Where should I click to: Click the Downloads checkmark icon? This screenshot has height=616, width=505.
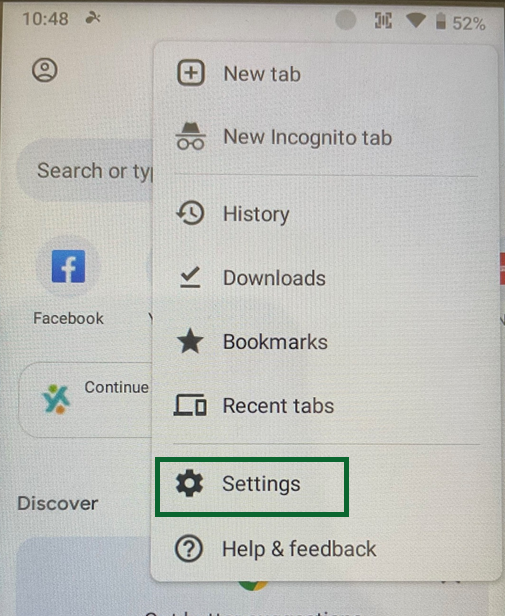point(190,277)
